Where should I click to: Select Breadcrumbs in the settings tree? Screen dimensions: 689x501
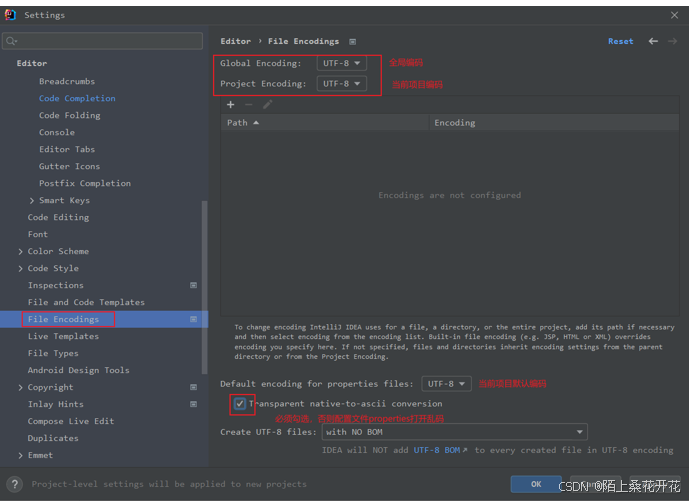67,81
